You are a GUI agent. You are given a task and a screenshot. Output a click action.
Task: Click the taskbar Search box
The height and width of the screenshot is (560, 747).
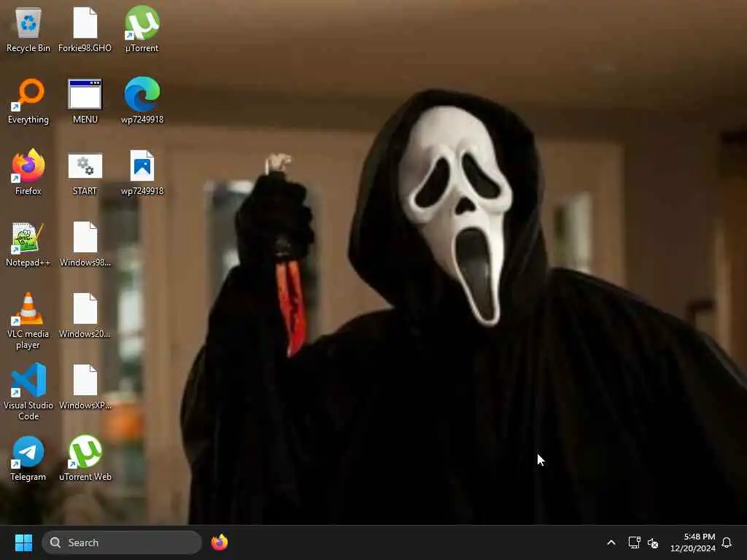[x=122, y=542]
